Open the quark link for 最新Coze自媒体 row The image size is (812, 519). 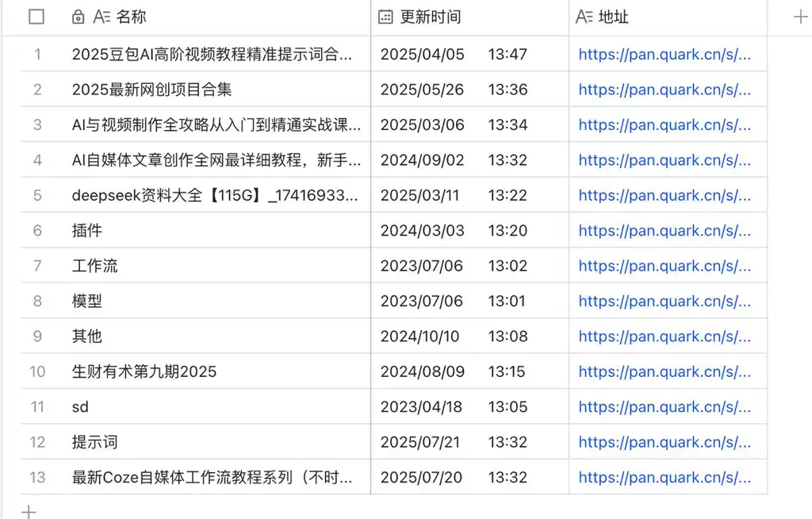pyautogui.click(x=665, y=478)
